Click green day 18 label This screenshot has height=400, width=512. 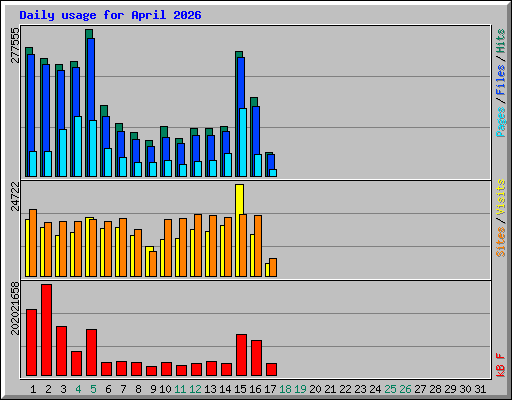(285, 389)
